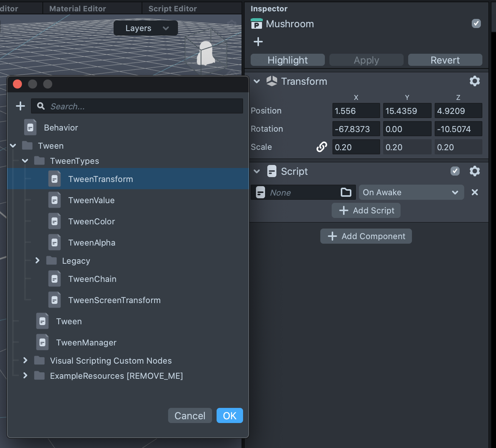
Task: Click the Script component gear icon
Action: point(474,171)
